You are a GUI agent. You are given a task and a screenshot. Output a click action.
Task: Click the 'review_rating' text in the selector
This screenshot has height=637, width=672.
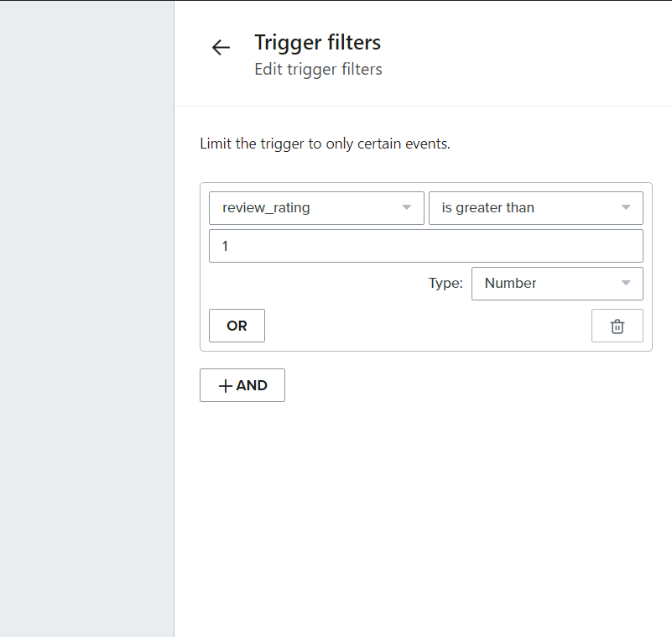click(x=266, y=207)
